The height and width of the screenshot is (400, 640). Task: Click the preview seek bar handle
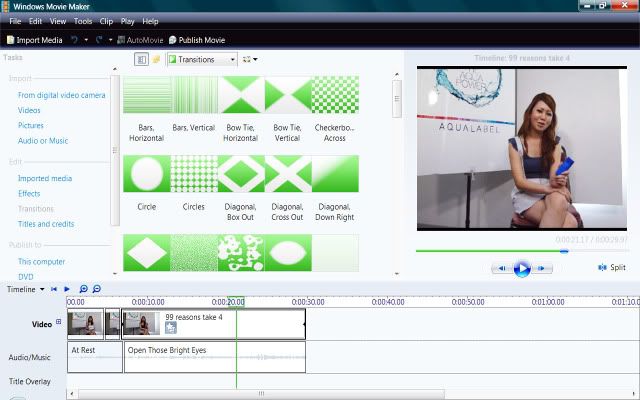(x=564, y=251)
